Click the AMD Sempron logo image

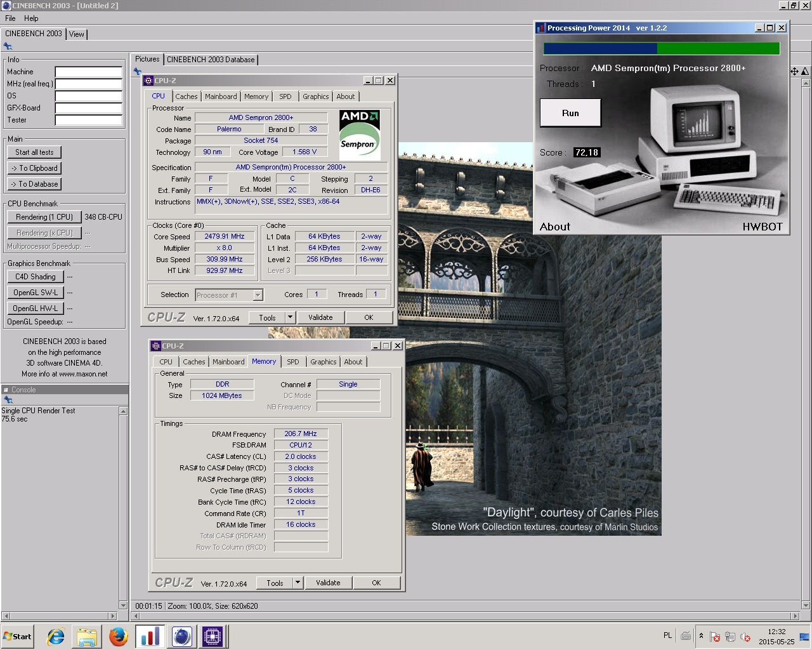[360, 135]
